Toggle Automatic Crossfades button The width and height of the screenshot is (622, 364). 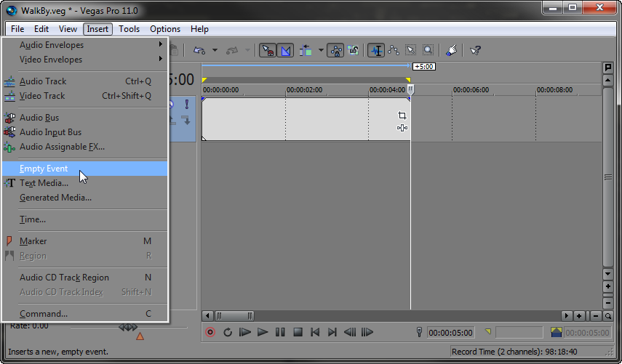[285, 50]
